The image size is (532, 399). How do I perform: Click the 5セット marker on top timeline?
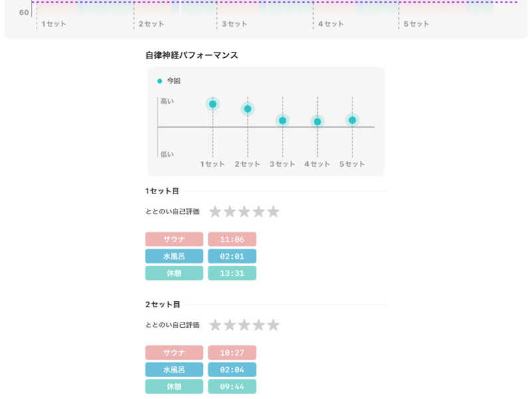416,24
